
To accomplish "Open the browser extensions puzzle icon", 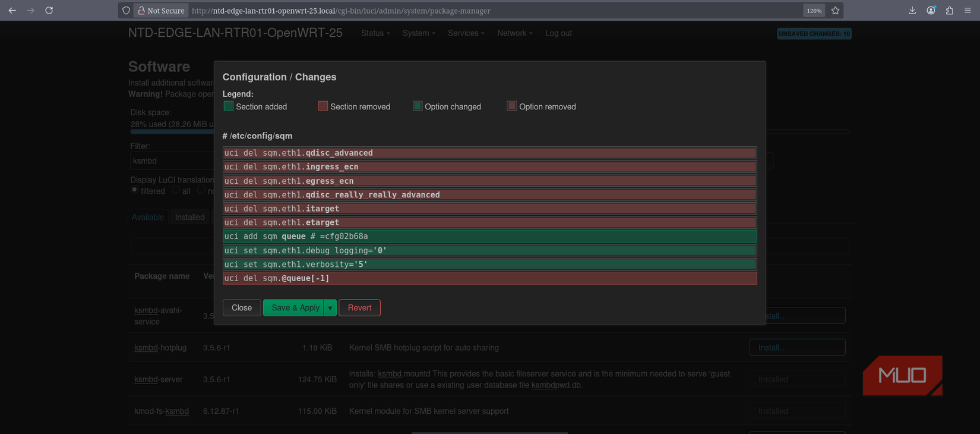I will (949, 11).
